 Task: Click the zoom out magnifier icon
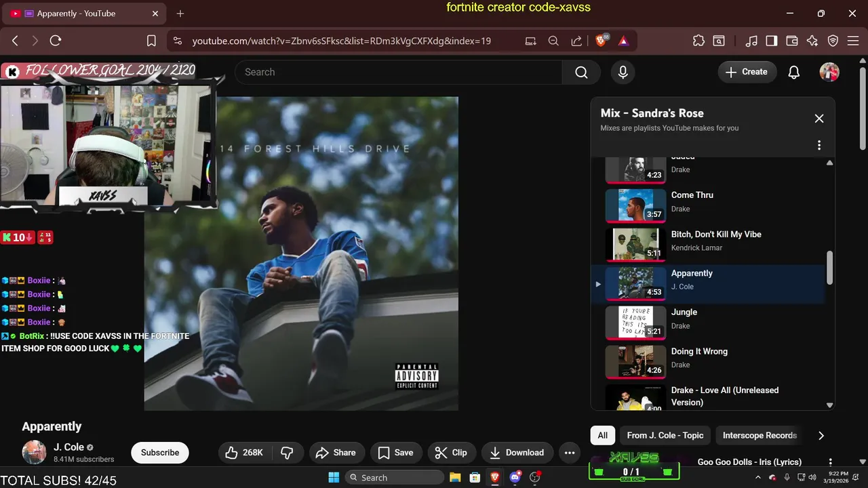point(553,41)
